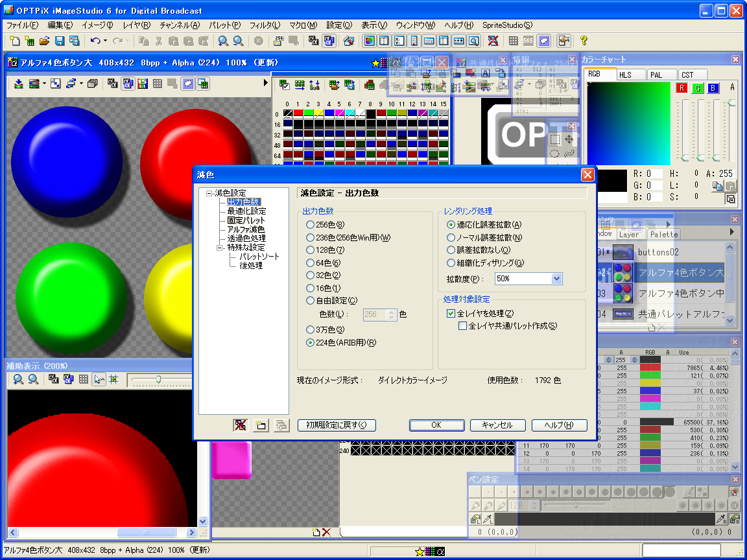The width and height of the screenshot is (747, 560).
Task: Choose the 128色 radio button
Action: (310, 250)
